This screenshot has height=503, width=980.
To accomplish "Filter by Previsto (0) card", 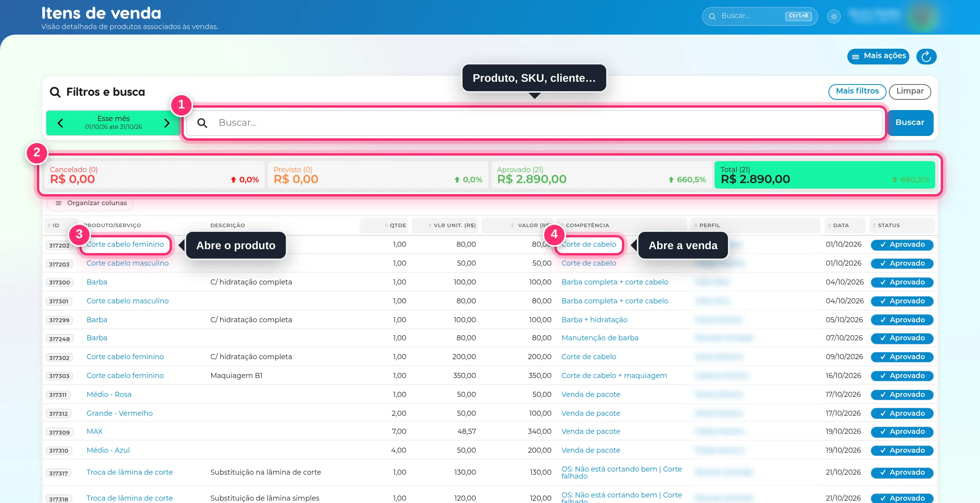I will [378, 175].
